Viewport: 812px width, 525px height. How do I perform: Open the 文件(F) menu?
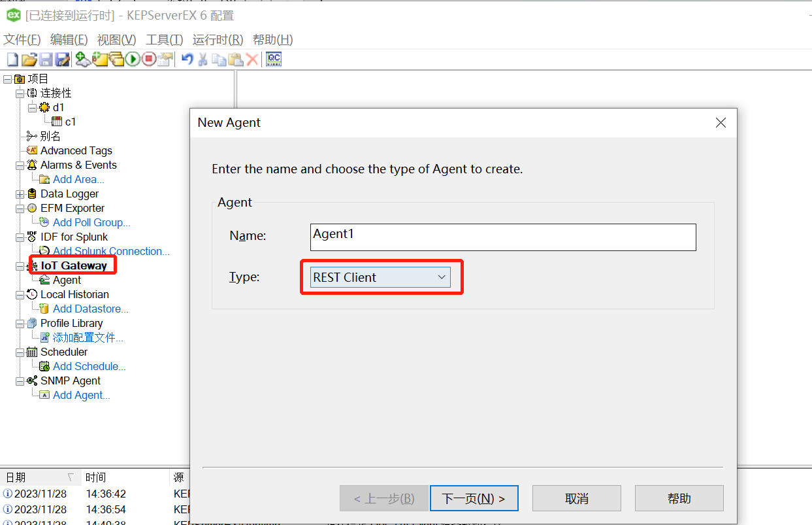click(x=22, y=40)
